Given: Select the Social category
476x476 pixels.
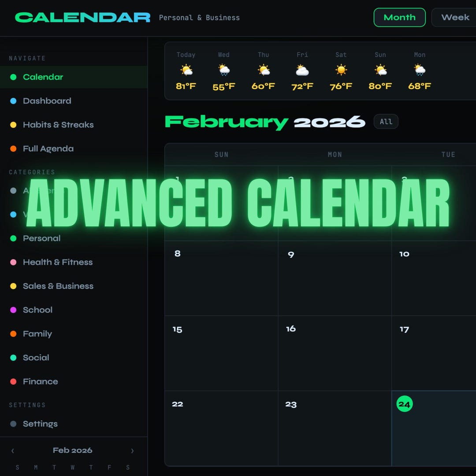Looking at the screenshot, I should tap(74, 357).
